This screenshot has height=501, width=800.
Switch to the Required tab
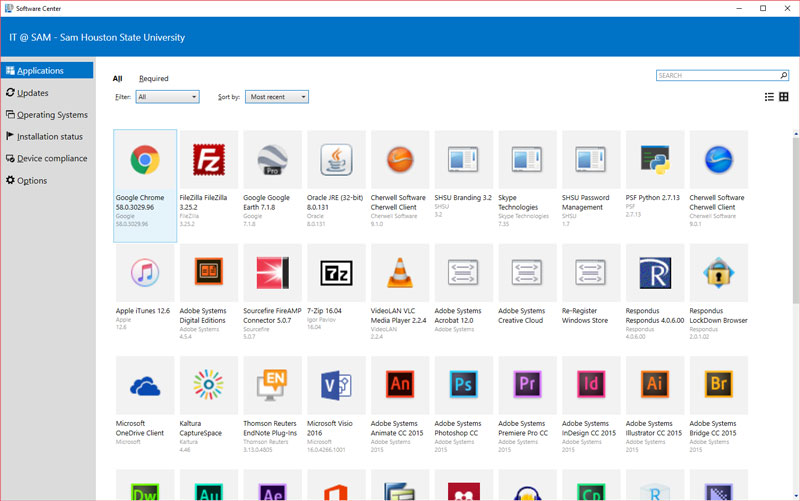[153, 78]
